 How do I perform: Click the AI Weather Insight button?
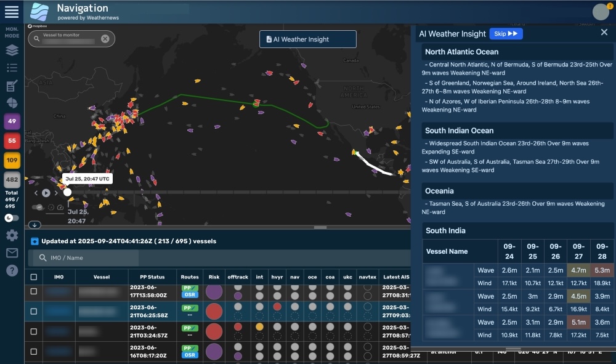307,39
